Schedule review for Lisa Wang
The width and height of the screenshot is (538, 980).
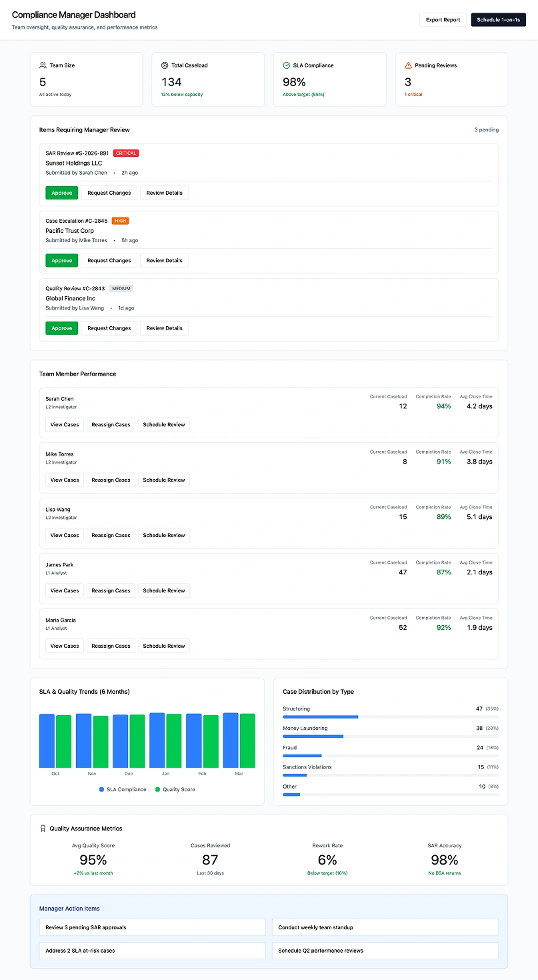click(x=164, y=535)
